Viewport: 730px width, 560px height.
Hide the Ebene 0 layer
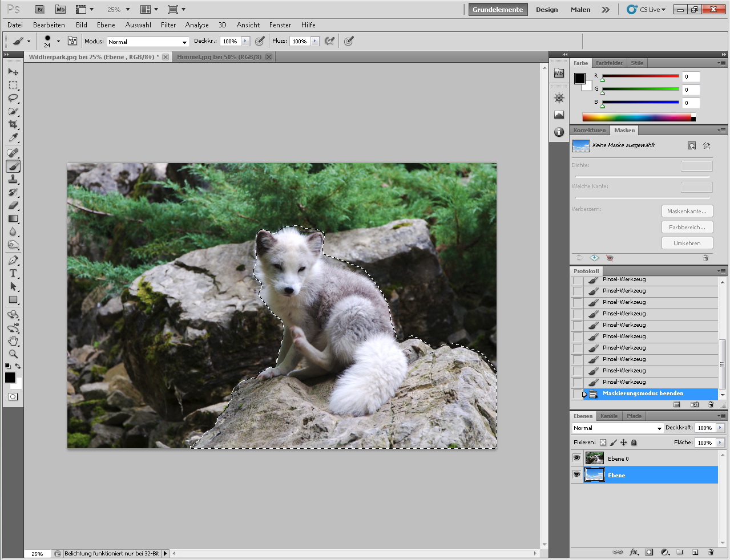pyautogui.click(x=576, y=458)
